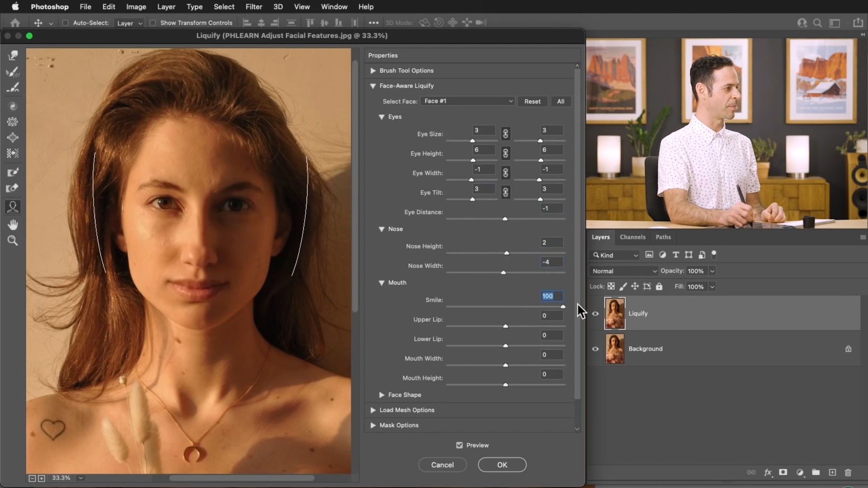Filter layers by pixel layer icon
Screen dimensions: 868x488
coord(649,255)
